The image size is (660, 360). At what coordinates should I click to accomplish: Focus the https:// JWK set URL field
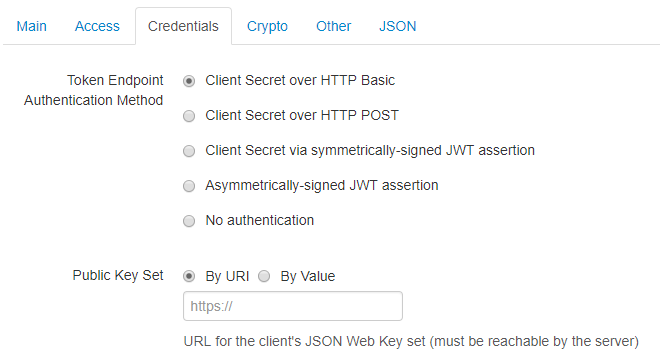[x=293, y=306]
